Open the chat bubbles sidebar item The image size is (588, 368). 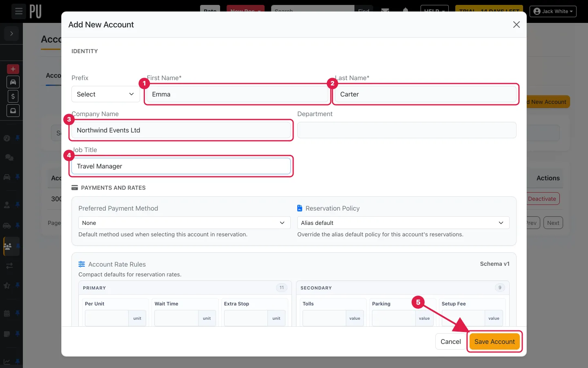(x=9, y=157)
